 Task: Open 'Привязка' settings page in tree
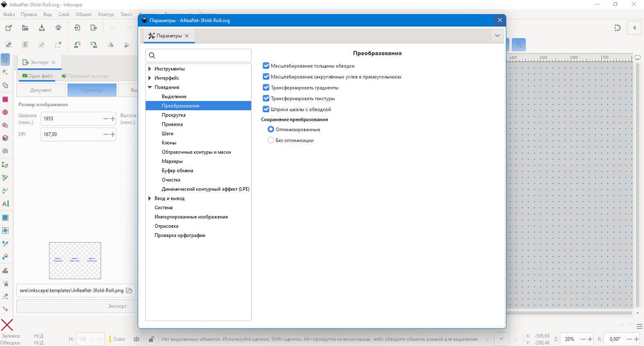[x=172, y=124]
